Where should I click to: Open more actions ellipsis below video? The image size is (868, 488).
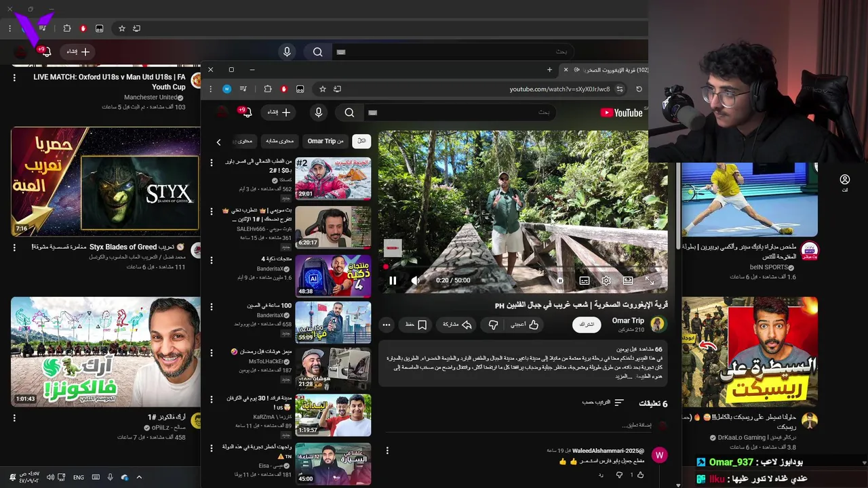pyautogui.click(x=387, y=325)
